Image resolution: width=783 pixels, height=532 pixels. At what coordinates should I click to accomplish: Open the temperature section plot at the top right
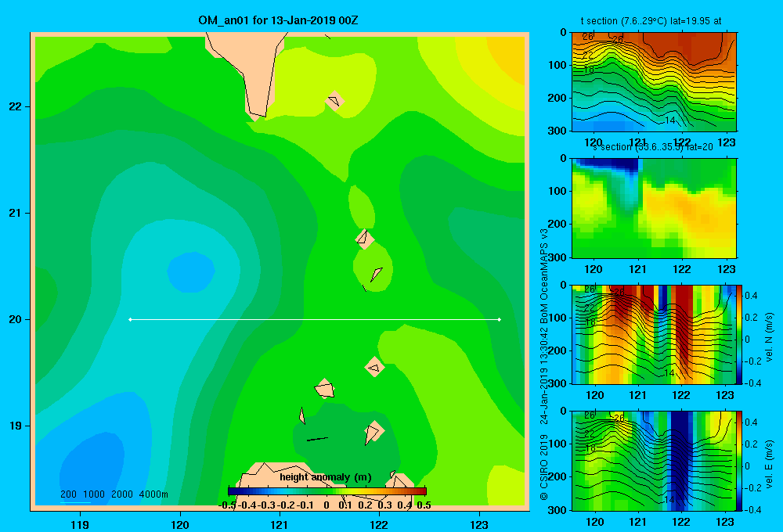tap(654, 82)
